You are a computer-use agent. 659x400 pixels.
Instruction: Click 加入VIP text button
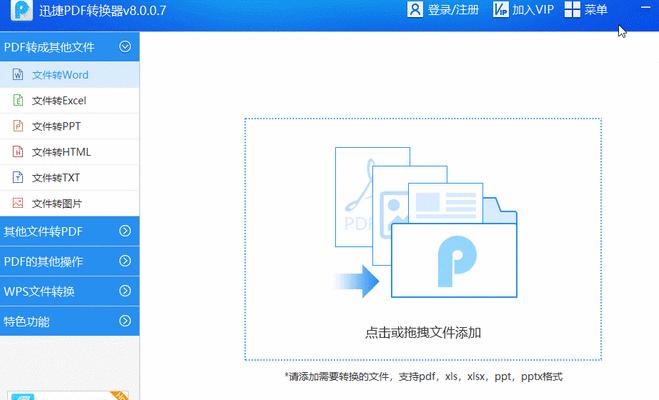pos(533,9)
